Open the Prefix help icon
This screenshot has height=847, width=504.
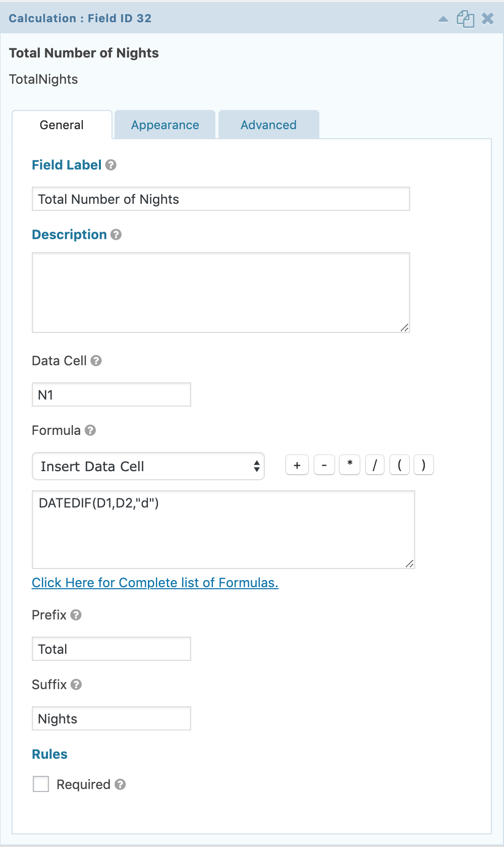[76, 615]
